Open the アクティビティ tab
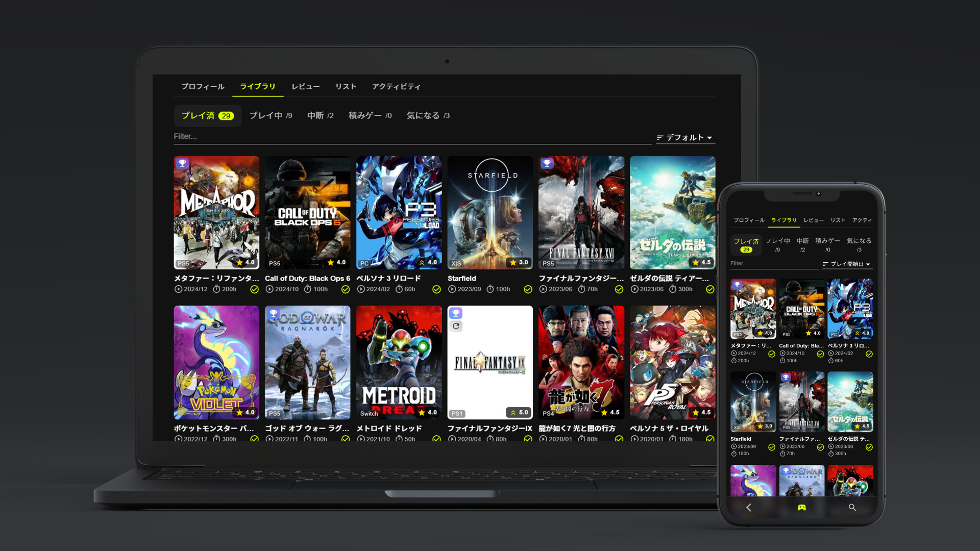This screenshot has height=551, width=980. point(396,87)
